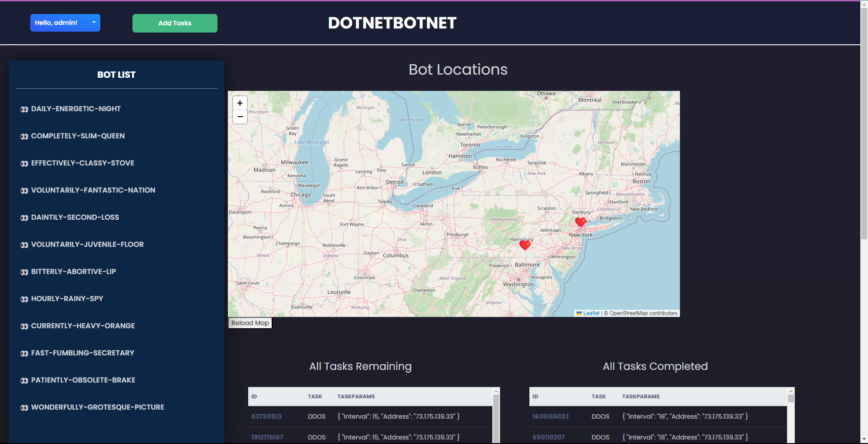Click the heart marker near New York
This screenshot has height=444, width=868.
coord(580,222)
